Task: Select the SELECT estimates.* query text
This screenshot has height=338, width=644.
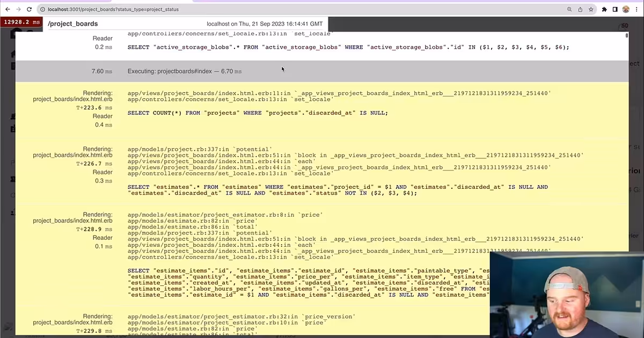Action: pyautogui.click(x=338, y=190)
